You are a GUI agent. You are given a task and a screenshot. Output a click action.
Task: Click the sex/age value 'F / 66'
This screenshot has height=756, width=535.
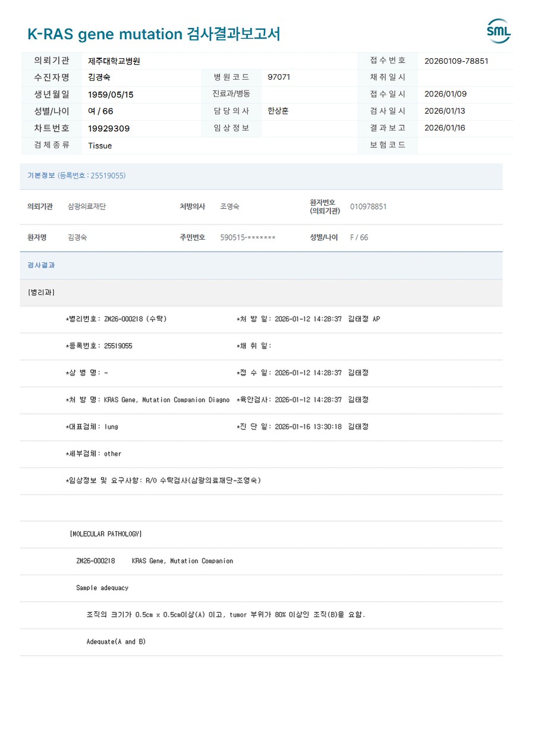[x=359, y=237]
